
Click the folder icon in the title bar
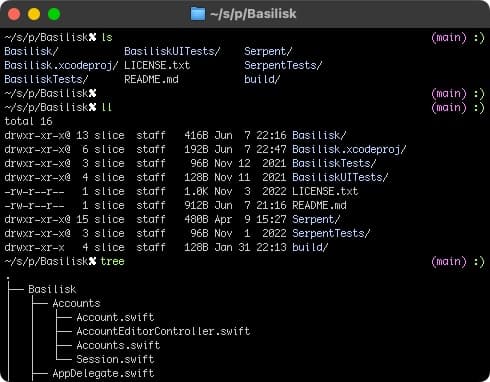[x=198, y=14]
